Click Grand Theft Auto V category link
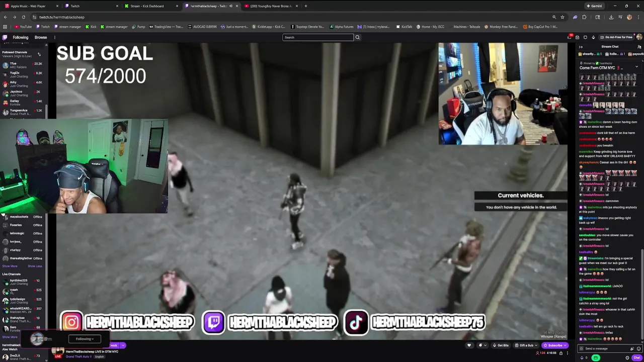Viewport: 644px width, 362px height. click(x=79, y=356)
